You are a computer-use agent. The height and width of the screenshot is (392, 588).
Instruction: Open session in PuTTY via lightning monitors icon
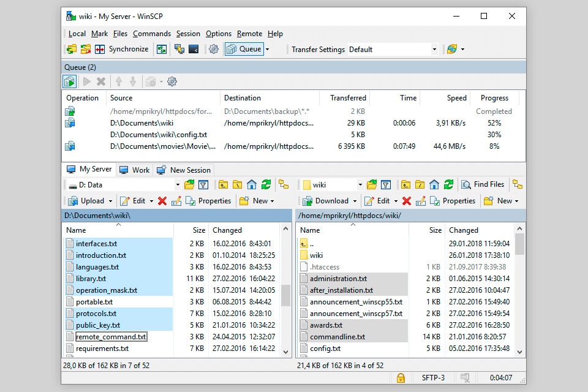pyautogui.click(x=179, y=49)
